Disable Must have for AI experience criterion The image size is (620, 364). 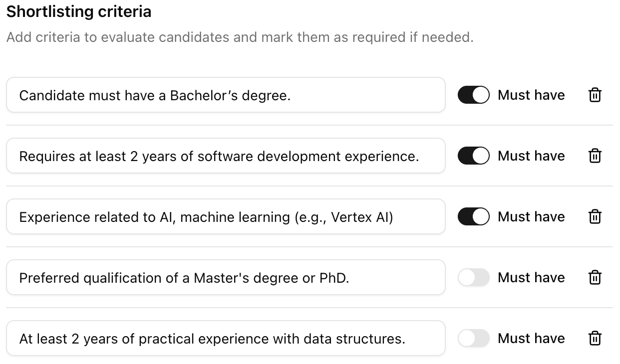tap(473, 216)
